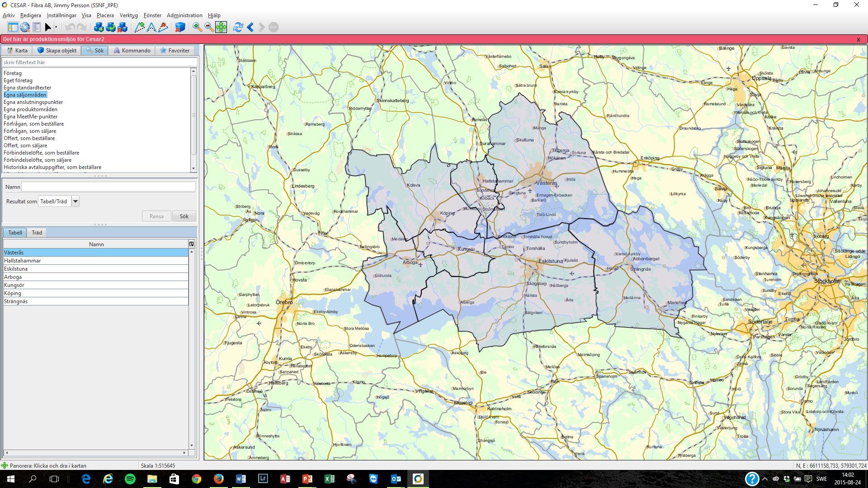868x488 pixels.
Task: Select Egna produktområden in the list
Action: tap(31, 109)
